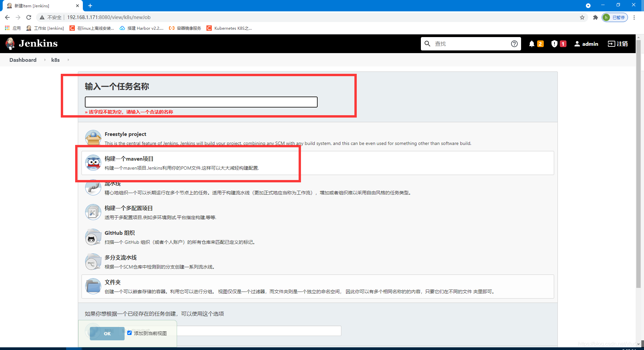Select Freestyle project title
Image resolution: width=644 pixels, height=350 pixels.
pos(126,134)
